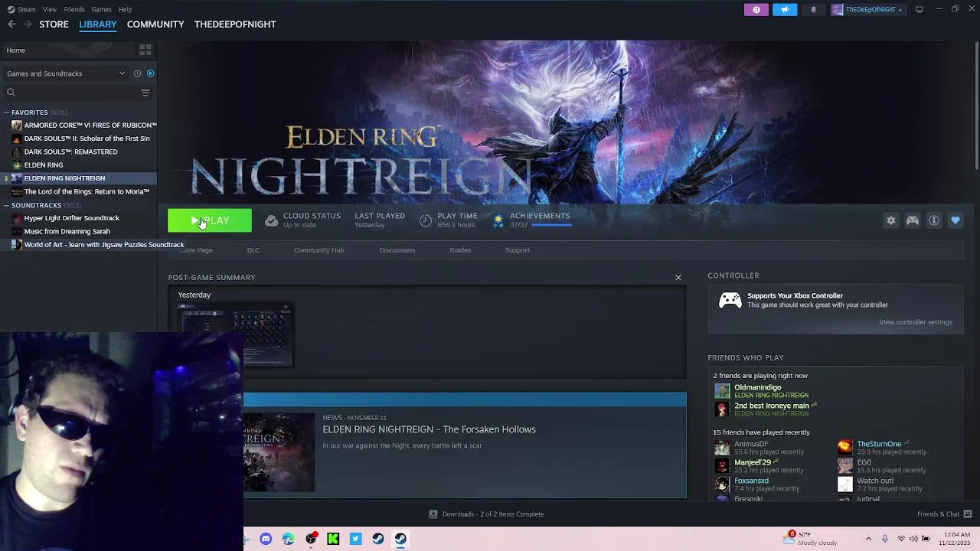
Task: Open controller layout icon
Action: pos(913,220)
